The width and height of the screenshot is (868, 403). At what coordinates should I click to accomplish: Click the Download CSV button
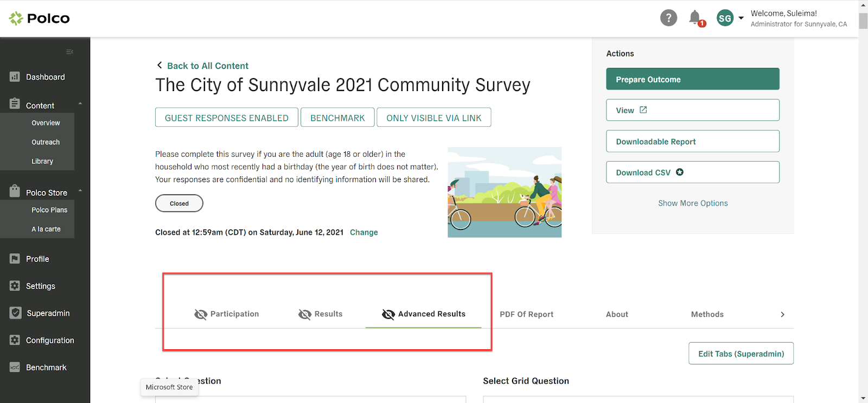click(x=693, y=172)
